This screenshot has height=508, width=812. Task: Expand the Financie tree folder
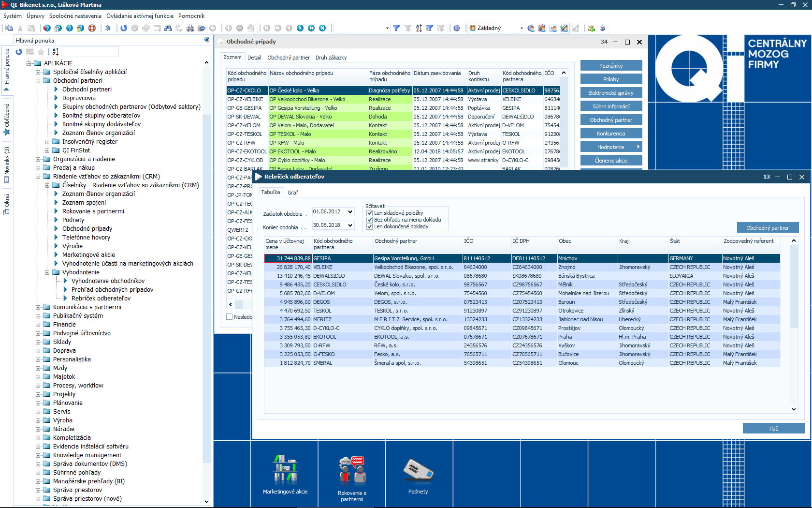pyautogui.click(x=38, y=325)
